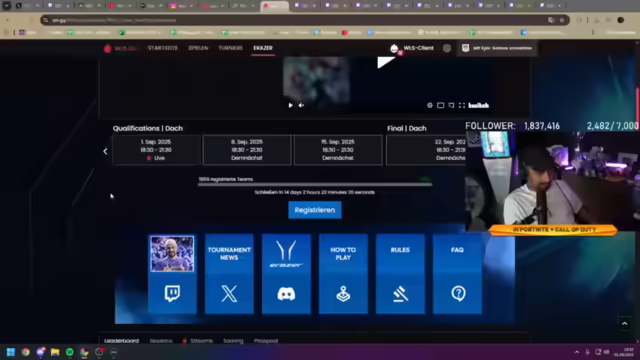
Task: Select the 15. Sep. 2025 qualification
Action: 338,150
